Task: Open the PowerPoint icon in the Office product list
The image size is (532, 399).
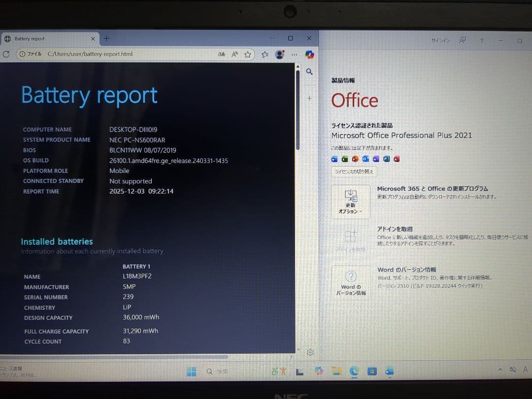Action: click(355, 159)
